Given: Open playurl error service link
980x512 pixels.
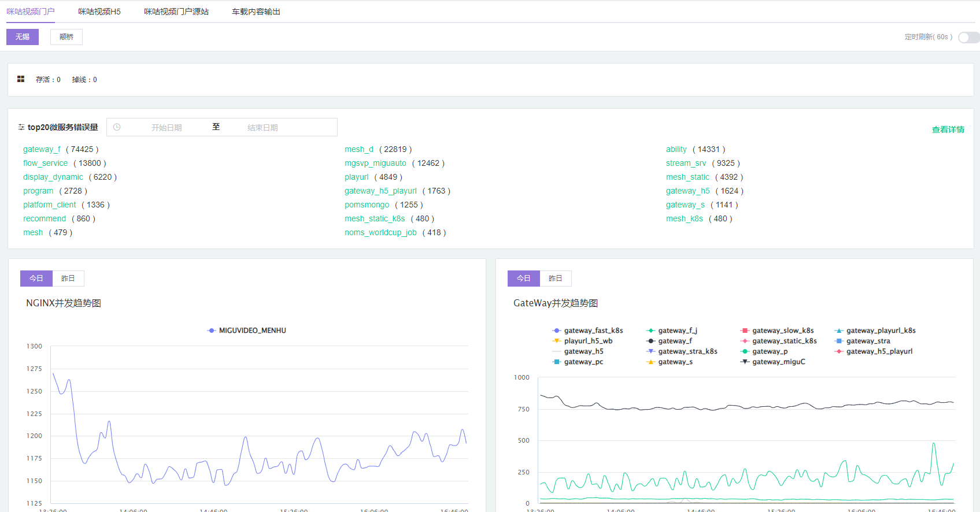Looking at the screenshot, I should [x=356, y=177].
